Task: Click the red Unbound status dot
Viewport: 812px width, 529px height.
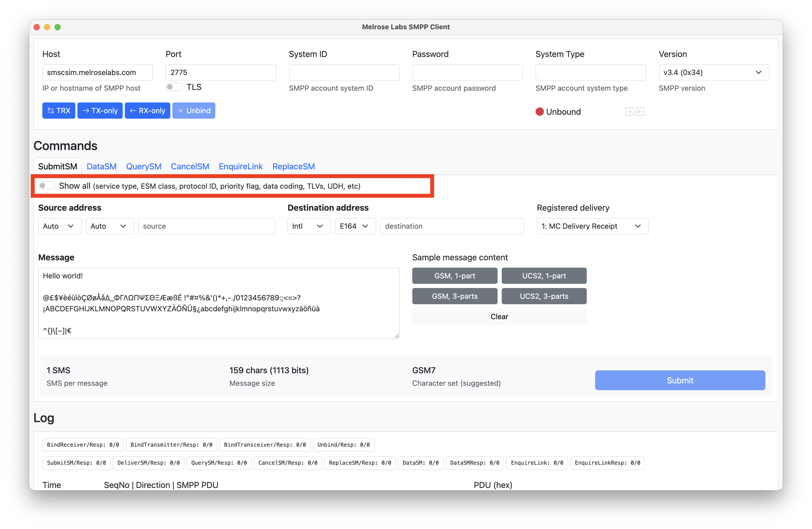Action: 539,112
